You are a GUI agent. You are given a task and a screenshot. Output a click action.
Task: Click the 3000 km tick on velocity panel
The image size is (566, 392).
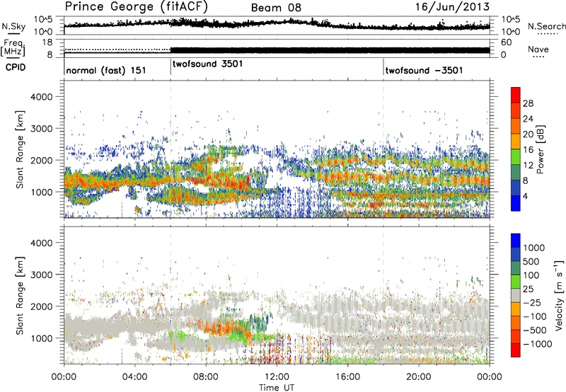[x=43, y=275]
